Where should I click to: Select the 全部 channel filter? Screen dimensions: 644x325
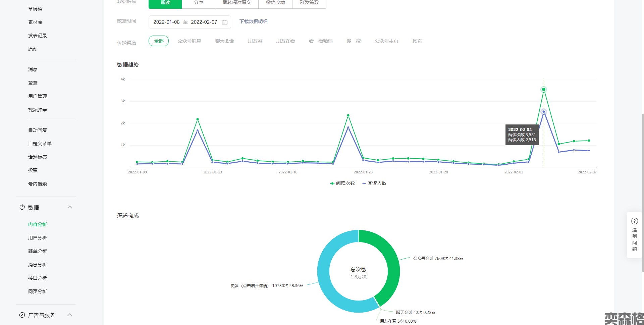(x=159, y=41)
